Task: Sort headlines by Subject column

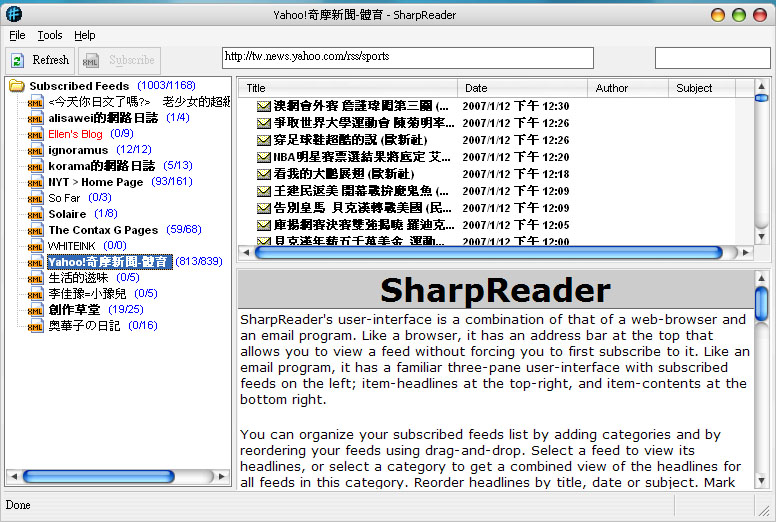Action: click(x=702, y=88)
